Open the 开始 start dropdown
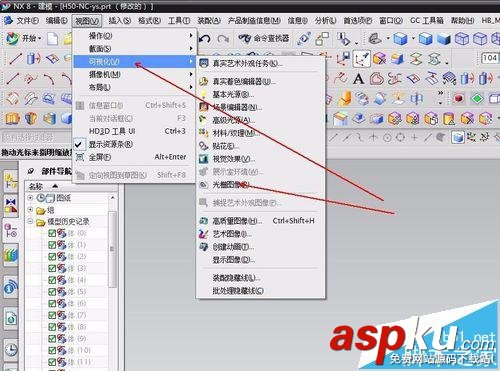 point(24,38)
